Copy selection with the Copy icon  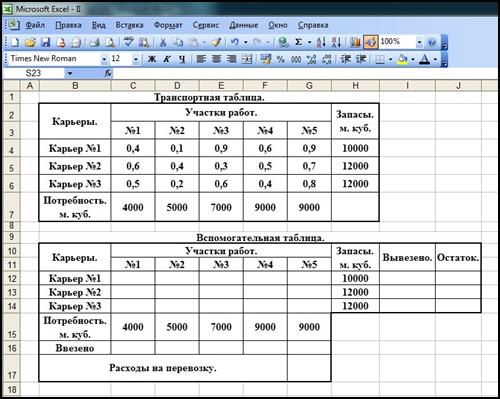click(179, 42)
